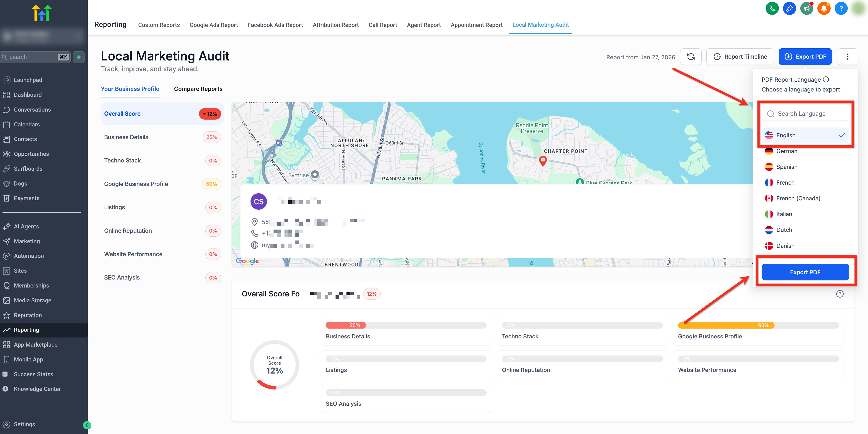This screenshot has width=868, height=434.
Task: Click the PDF Report Language info icon
Action: click(826, 80)
